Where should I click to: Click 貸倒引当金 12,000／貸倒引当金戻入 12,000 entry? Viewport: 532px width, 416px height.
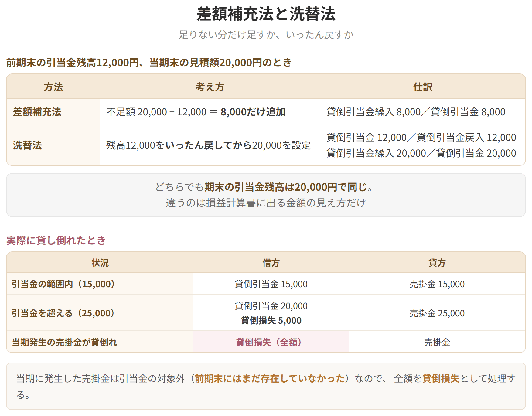[421, 137]
